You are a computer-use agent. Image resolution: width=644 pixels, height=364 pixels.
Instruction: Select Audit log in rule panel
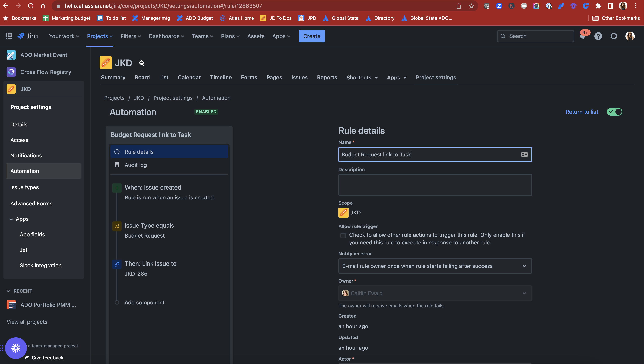169,165
